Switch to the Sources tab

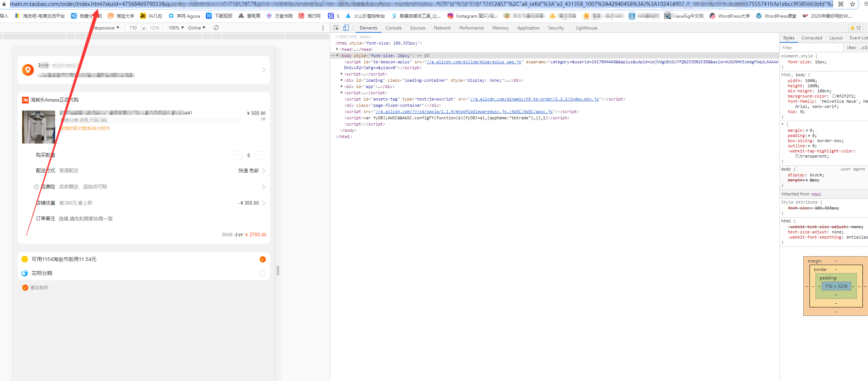point(418,28)
